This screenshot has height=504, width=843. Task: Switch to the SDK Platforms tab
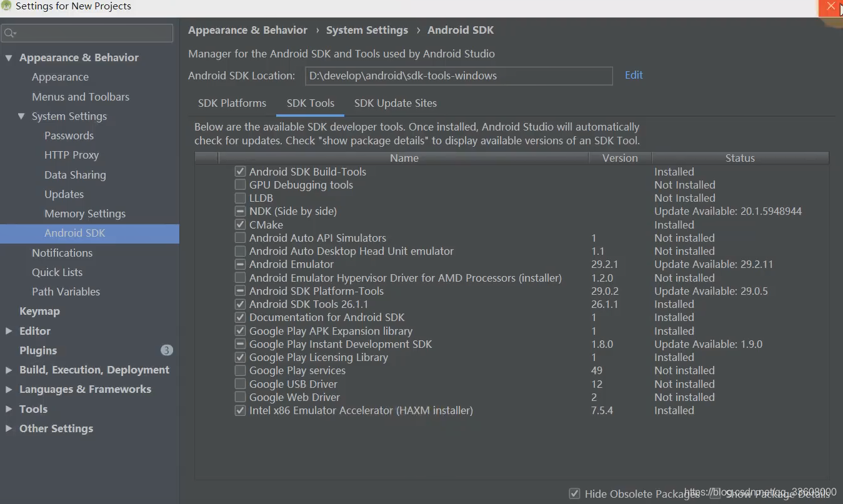tap(232, 104)
